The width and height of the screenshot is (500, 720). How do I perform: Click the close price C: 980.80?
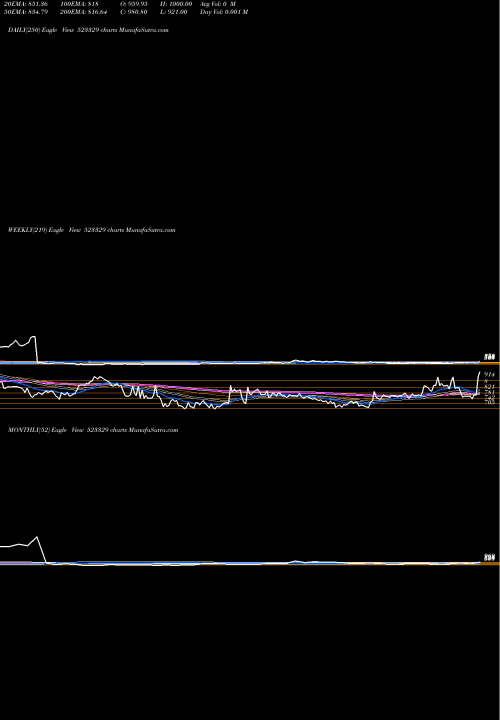tap(134, 12)
